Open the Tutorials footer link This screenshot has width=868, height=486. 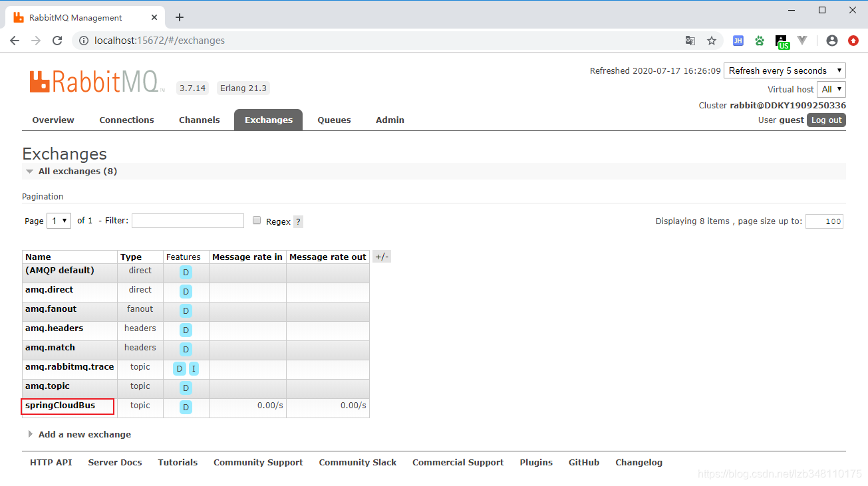click(178, 462)
